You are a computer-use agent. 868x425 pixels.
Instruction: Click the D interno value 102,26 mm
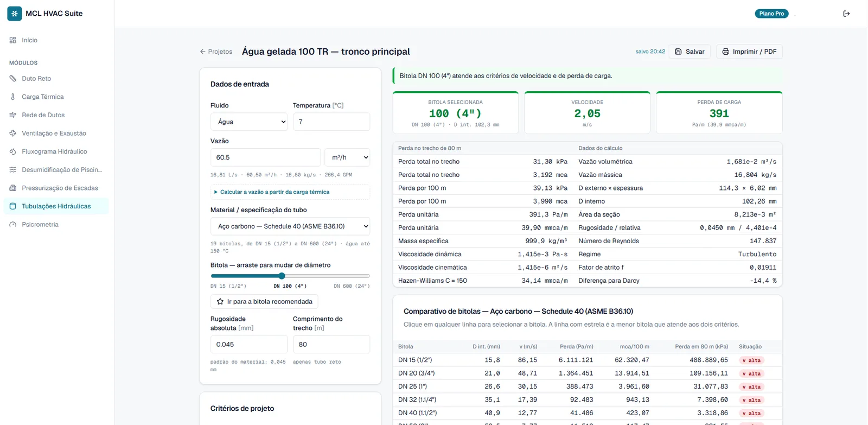(x=759, y=201)
